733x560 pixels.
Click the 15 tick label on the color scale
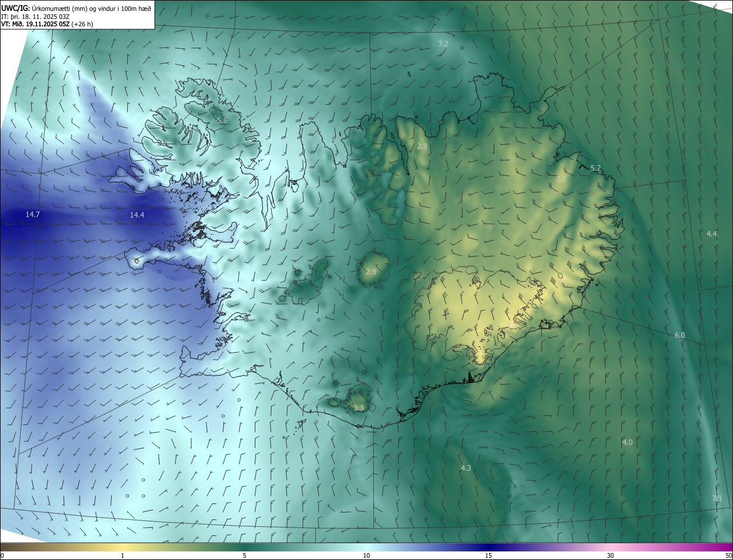488,555
